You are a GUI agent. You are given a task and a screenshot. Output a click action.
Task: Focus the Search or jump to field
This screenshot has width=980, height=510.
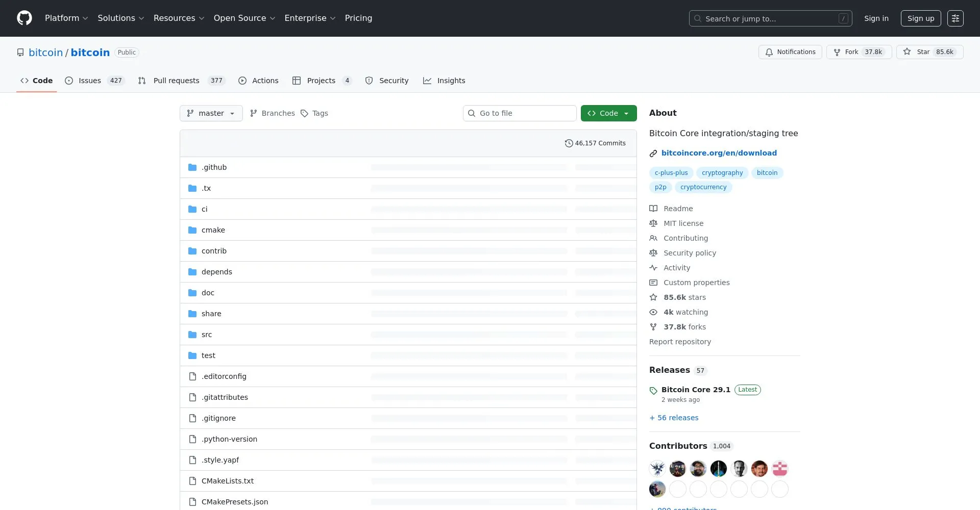[771, 18]
